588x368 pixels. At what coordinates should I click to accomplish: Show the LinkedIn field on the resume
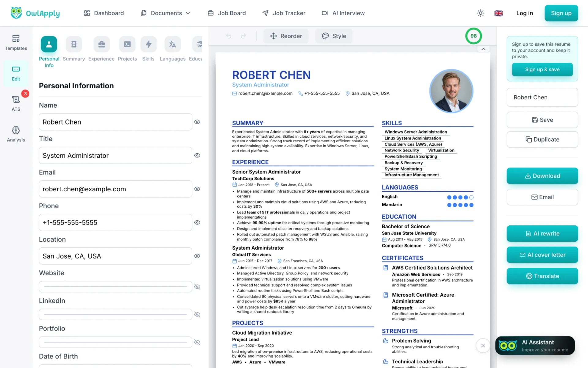click(197, 315)
